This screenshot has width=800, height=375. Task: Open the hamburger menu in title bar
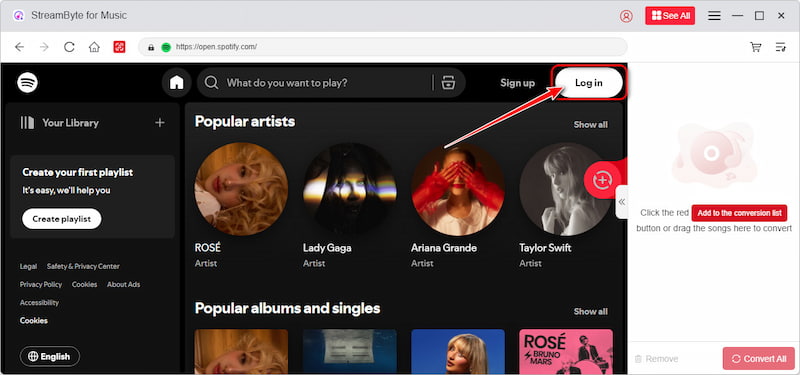pyautogui.click(x=714, y=16)
